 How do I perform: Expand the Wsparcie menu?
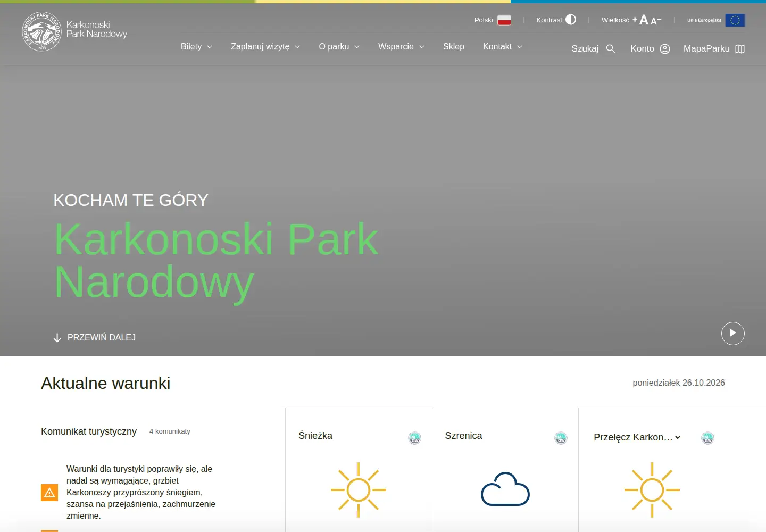(x=402, y=47)
